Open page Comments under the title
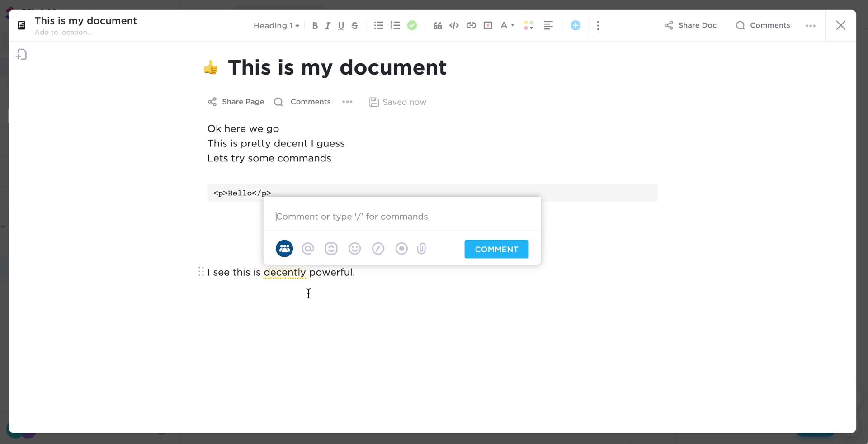This screenshot has height=444, width=868. [302, 102]
